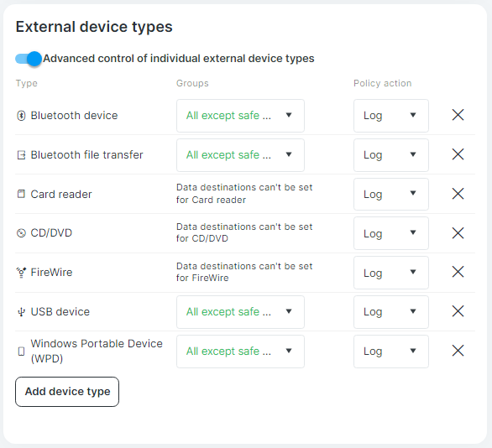Remove the Windows Portable Device row
The height and width of the screenshot is (448, 492).
coord(458,351)
